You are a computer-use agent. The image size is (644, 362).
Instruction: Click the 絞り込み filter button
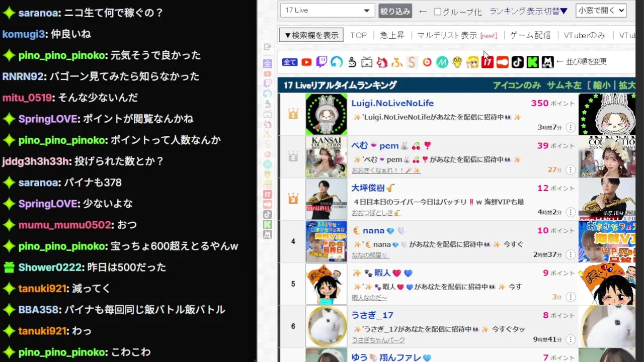(x=395, y=11)
